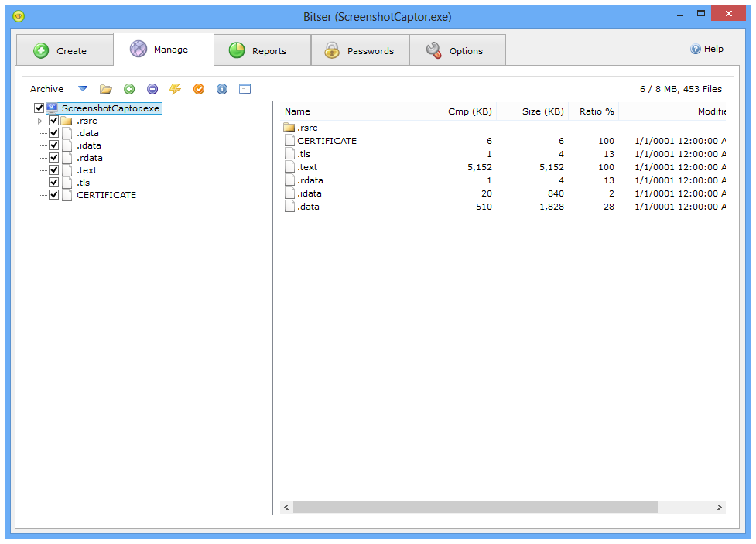Open Help with the question mark icon
756x544 pixels.
706,49
